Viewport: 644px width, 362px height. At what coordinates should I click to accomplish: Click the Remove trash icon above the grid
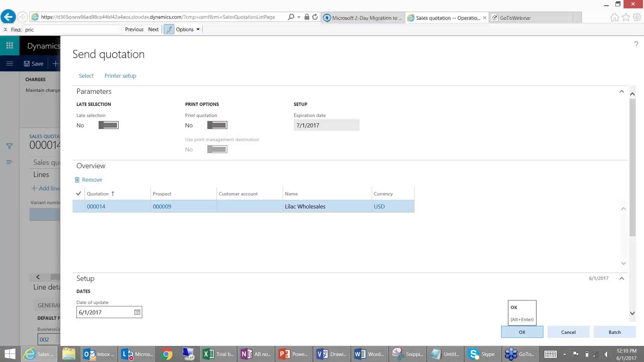77,180
